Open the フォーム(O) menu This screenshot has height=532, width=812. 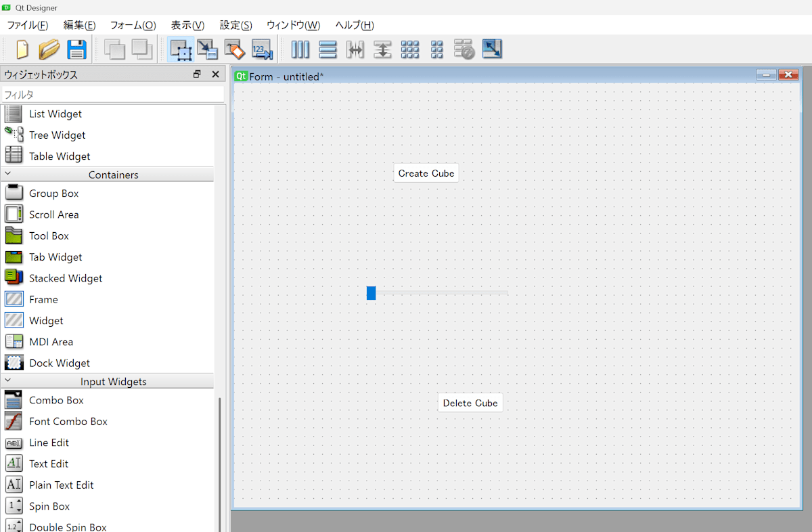(133, 25)
